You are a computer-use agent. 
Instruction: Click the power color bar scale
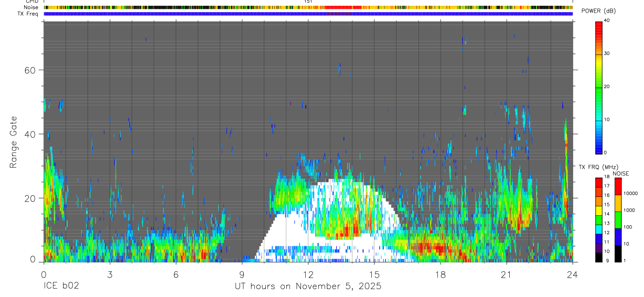pos(598,87)
